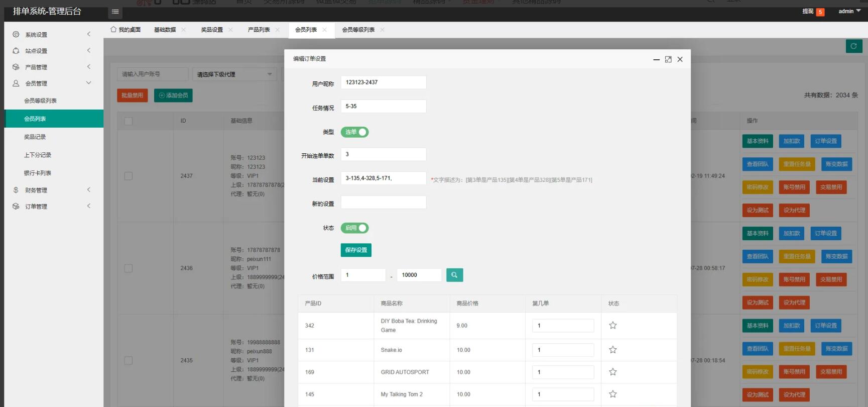Click the star icon for Snake.io row
868x407 pixels.
(612, 350)
